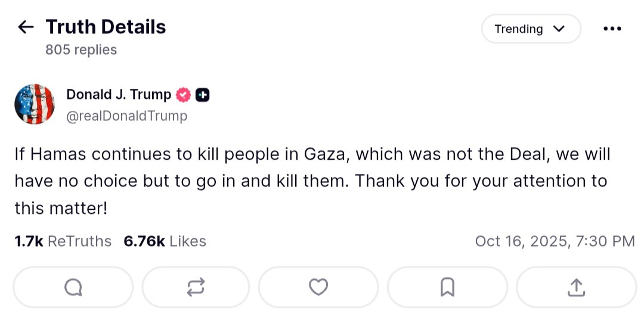Screen dimensions: 644x320
Task: Open the Trending sort dropdown
Action: tap(530, 29)
